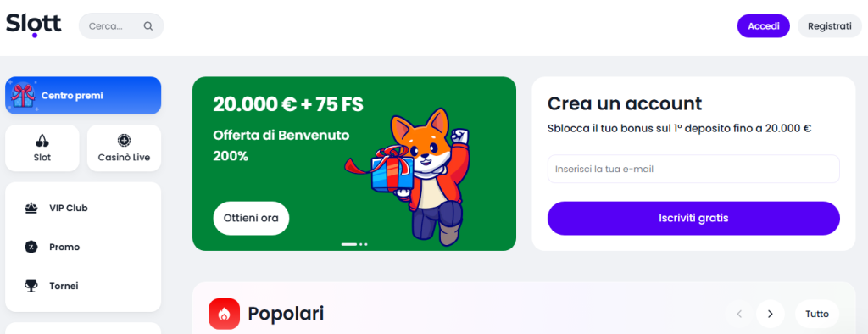
Task: Select the Slot cherries icon
Action: [x=42, y=141]
